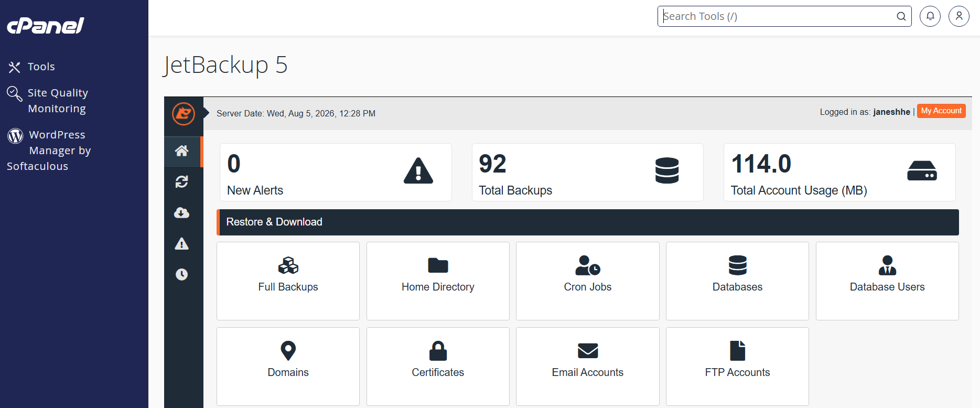
Task: Click the 114.0 usage value
Action: 761,164
